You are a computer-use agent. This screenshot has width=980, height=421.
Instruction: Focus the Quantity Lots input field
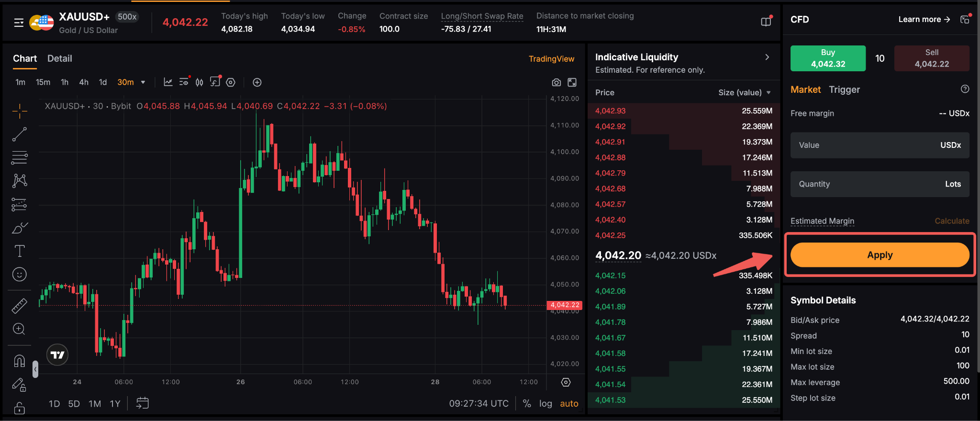(x=880, y=184)
